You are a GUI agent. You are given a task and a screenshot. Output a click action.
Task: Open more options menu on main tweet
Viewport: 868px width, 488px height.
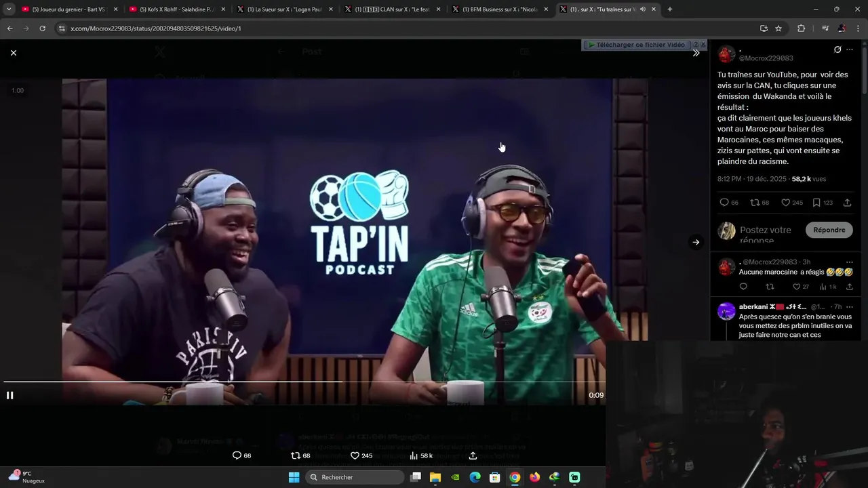[x=850, y=49]
